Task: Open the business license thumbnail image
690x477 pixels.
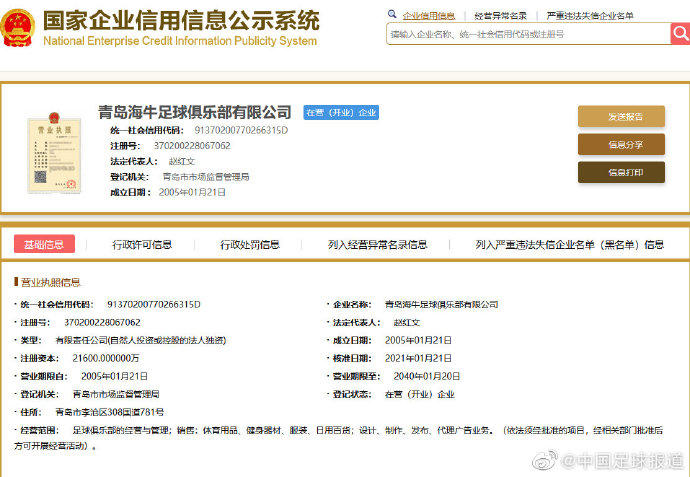Action: 55,153
